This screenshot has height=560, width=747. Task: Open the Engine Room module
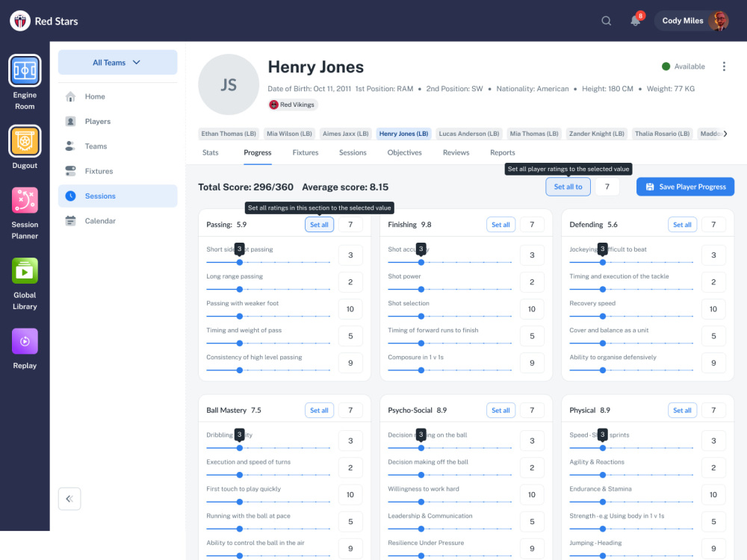(x=25, y=70)
